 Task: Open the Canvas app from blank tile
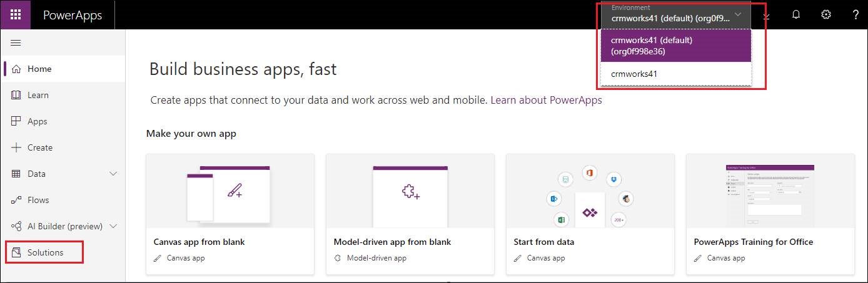pyautogui.click(x=230, y=214)
